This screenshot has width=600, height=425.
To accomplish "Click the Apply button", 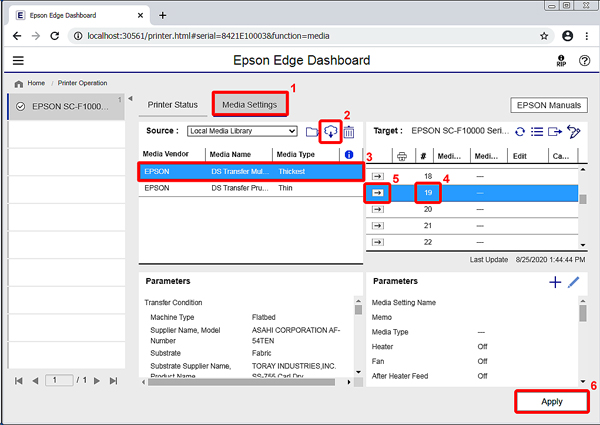I will click(x=552, y=402).
